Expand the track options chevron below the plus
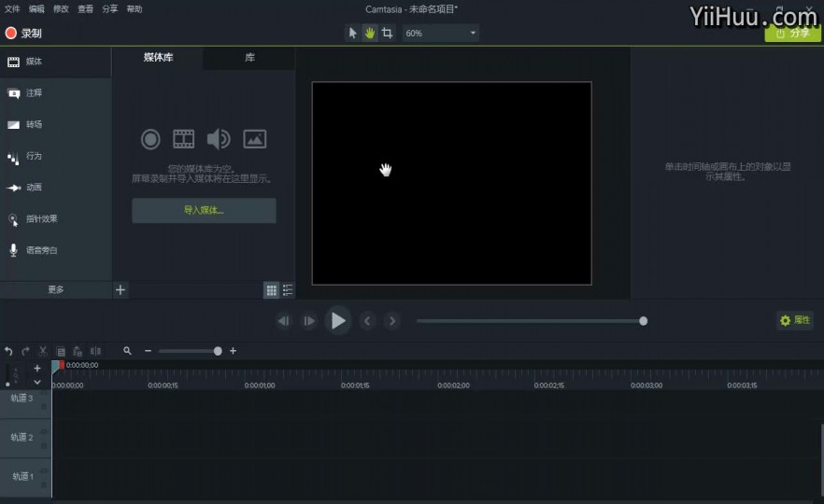Image resolution: width=824 pixels, height=504 pixels. [x=37, y=383]
